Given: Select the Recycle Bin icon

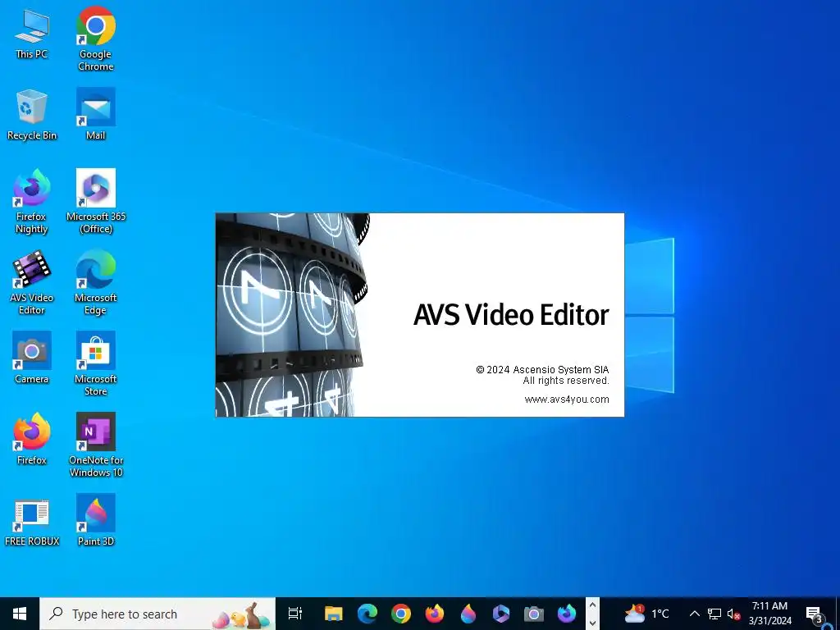Looking at the screenshot, I should [32, 114].
